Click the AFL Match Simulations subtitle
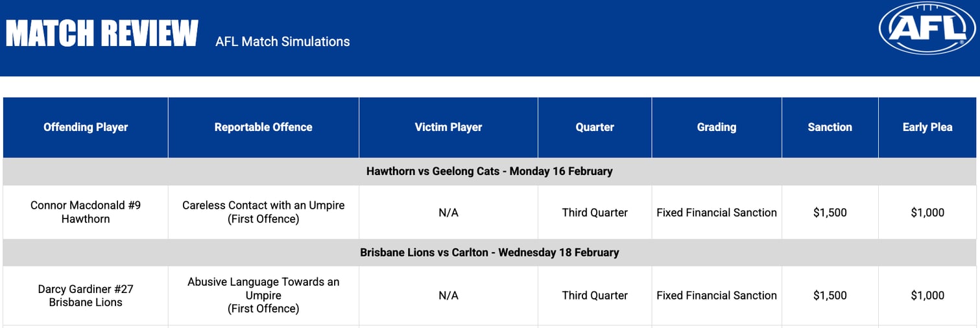 coord(283,41)
